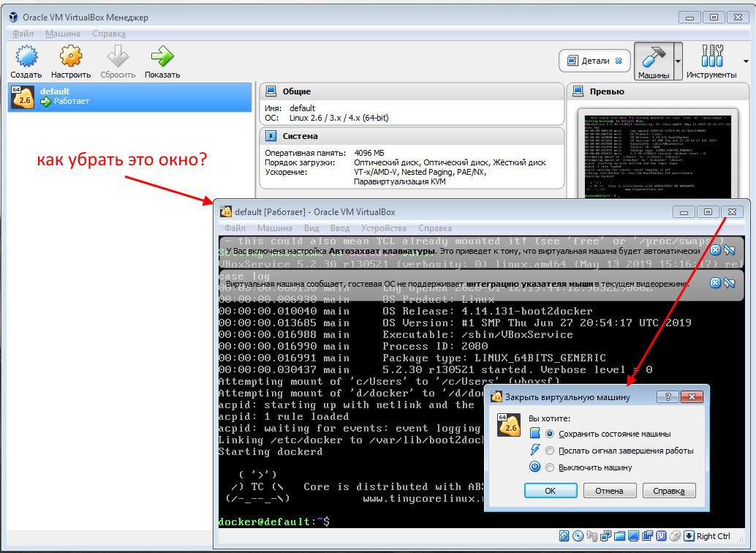Open Файл menu in VirtualBox Manager
756x553 pixels.
tap(23, 34)
